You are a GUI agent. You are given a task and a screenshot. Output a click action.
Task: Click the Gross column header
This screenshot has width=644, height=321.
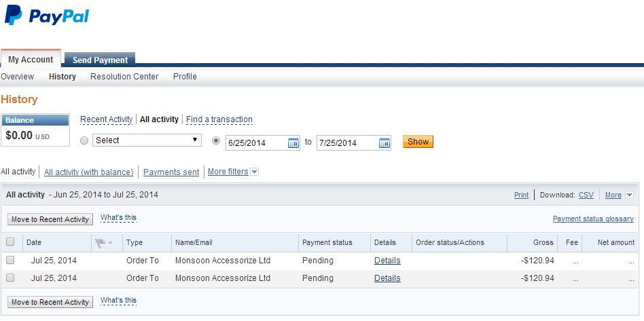click(543, 242)
